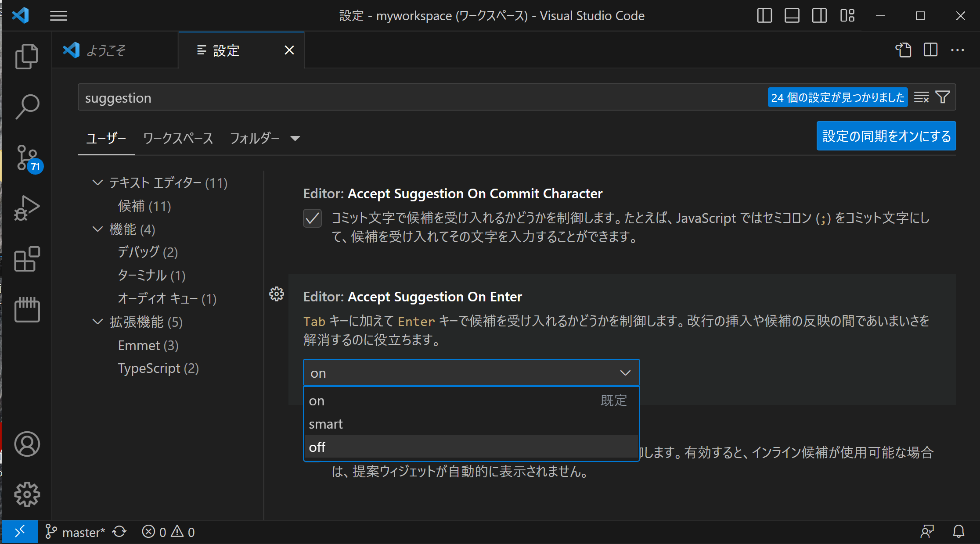980x544 pixels.
Task: Open the Search view in activity bar
Action: (x=27, y=107)
